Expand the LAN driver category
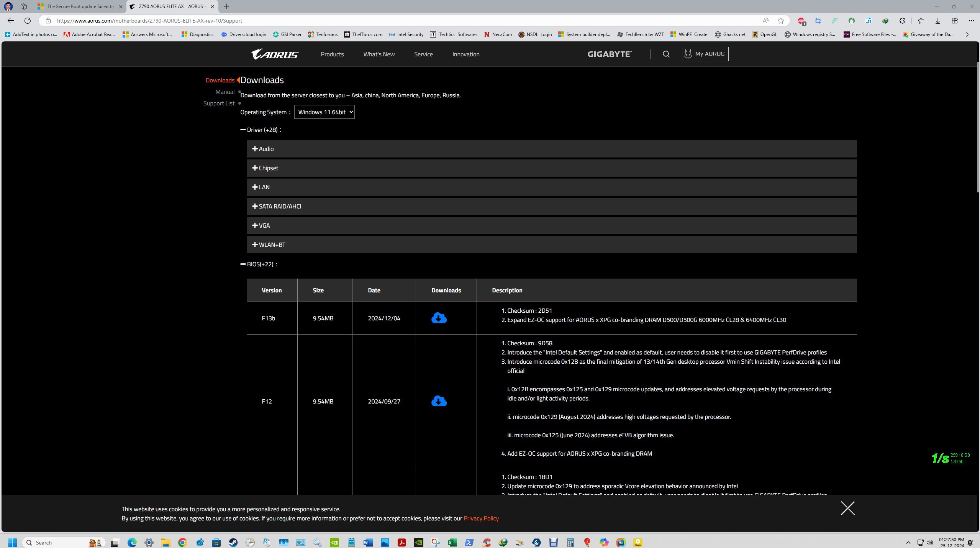This screenshot has width=980, height=548. tap(551, 187)
